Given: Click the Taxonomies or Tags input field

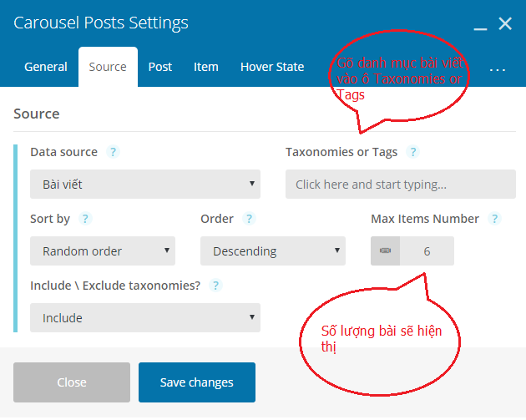Looking at the screenshot, I should (401, 185).
